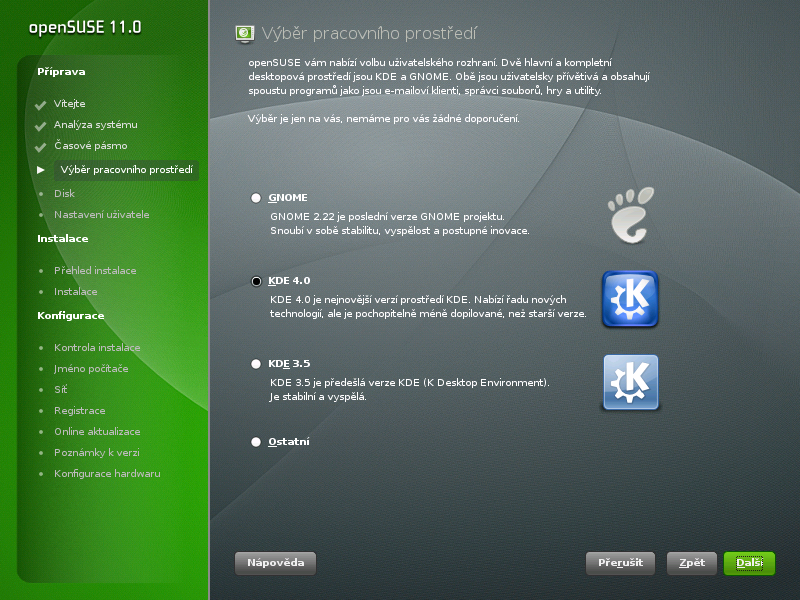Viewport: 800px width, 600px height.
Task: Click the checkmark next to Vítejte
Action: (41, 105)
